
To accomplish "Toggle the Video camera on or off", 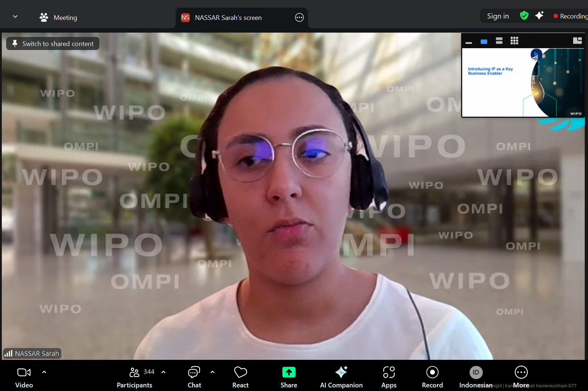I will pyautogui.click(x=24, y=377).
